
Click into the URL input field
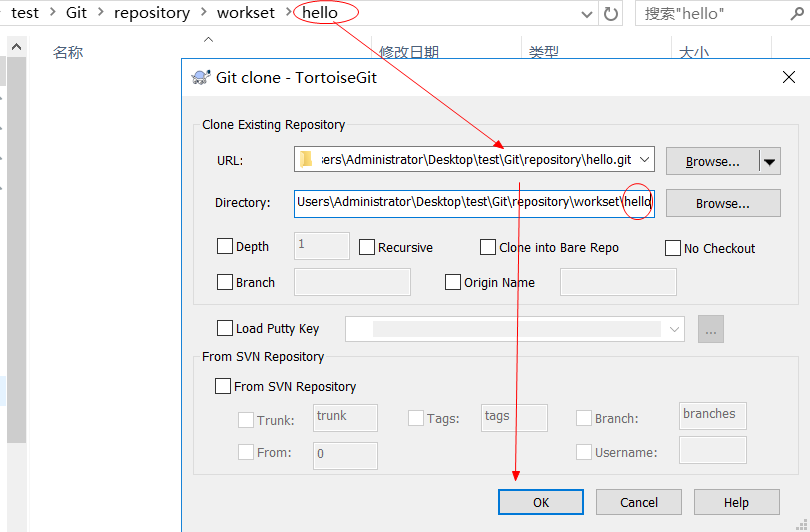point(474,160)
